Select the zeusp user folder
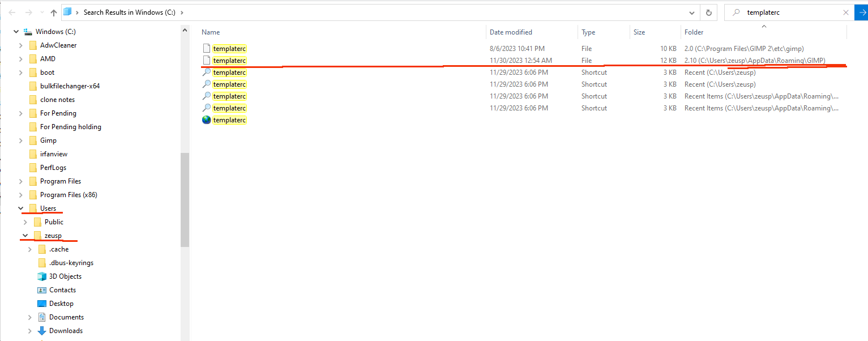 pos(53,236)
